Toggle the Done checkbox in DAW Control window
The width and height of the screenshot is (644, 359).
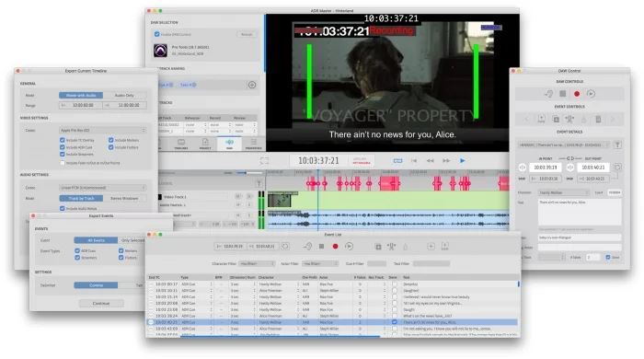(608, 257)
